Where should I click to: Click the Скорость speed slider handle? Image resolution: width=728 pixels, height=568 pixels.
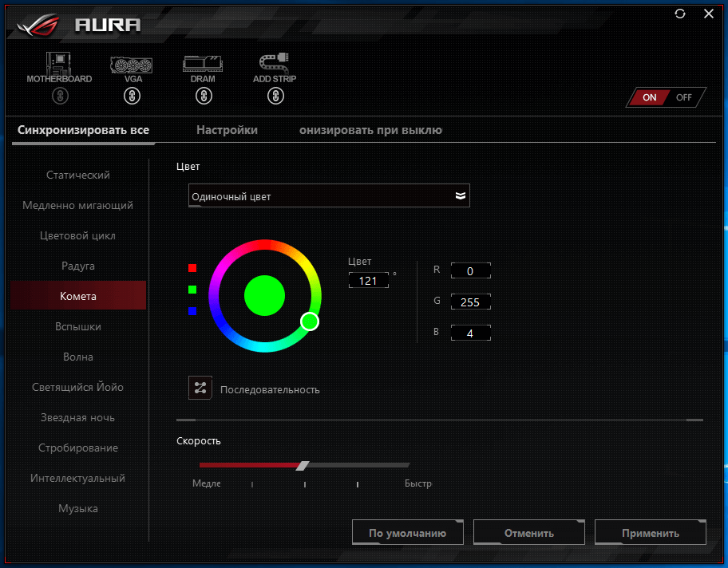click(x=302, y=465)
